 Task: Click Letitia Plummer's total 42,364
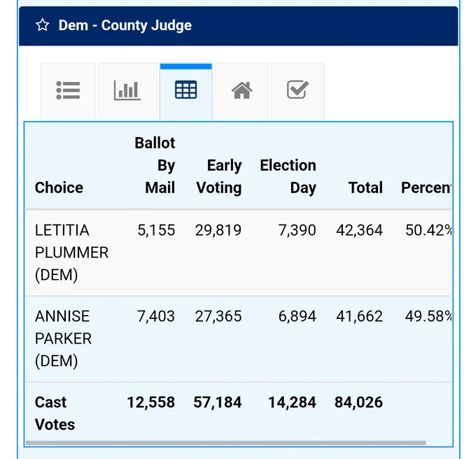[359, 230]
